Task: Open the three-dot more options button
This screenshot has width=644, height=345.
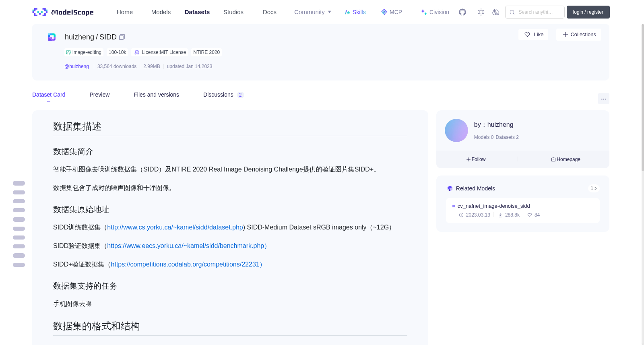Action: coord(603,99)
